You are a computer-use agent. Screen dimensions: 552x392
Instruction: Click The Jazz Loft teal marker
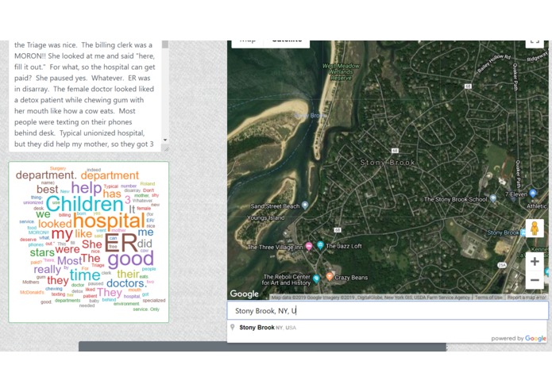tap(320, 245)
